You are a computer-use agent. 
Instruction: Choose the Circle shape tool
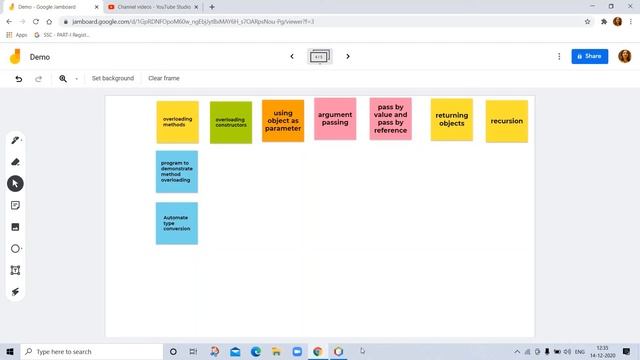pyautogui.click(x=15, y=249)
